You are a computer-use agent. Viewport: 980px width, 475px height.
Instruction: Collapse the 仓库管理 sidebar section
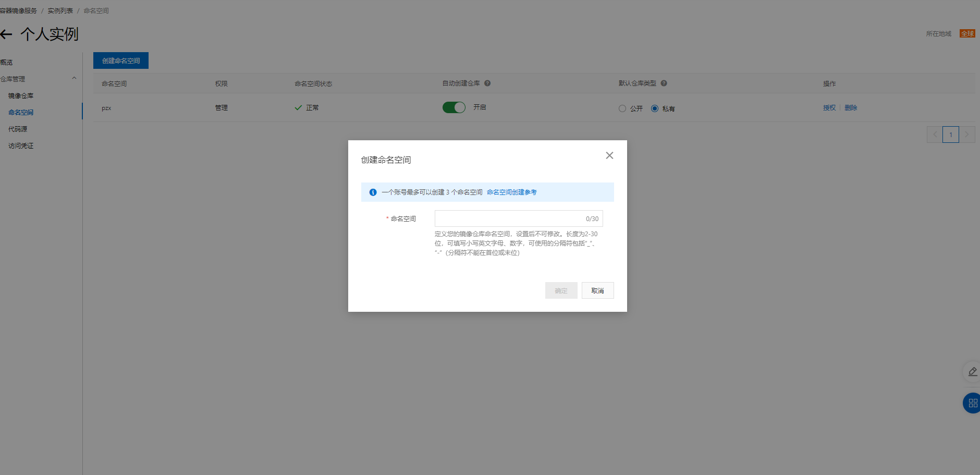tap(74, 79)
